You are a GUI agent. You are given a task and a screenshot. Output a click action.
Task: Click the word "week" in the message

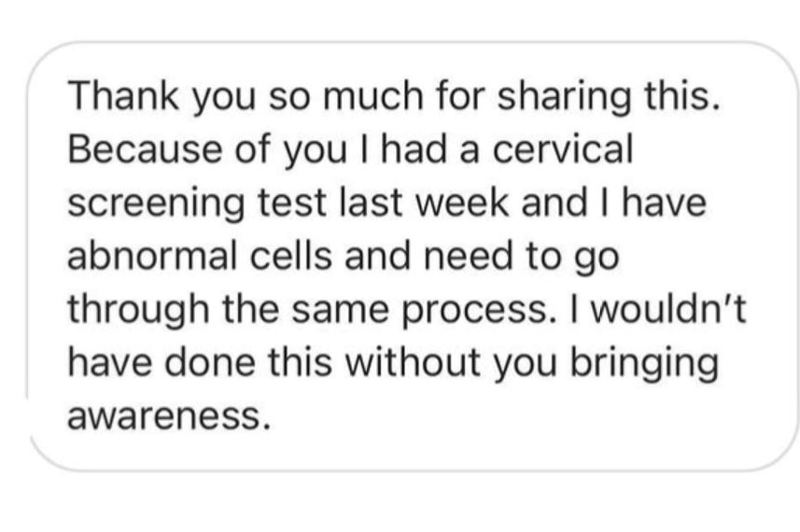tap(462, 202)
